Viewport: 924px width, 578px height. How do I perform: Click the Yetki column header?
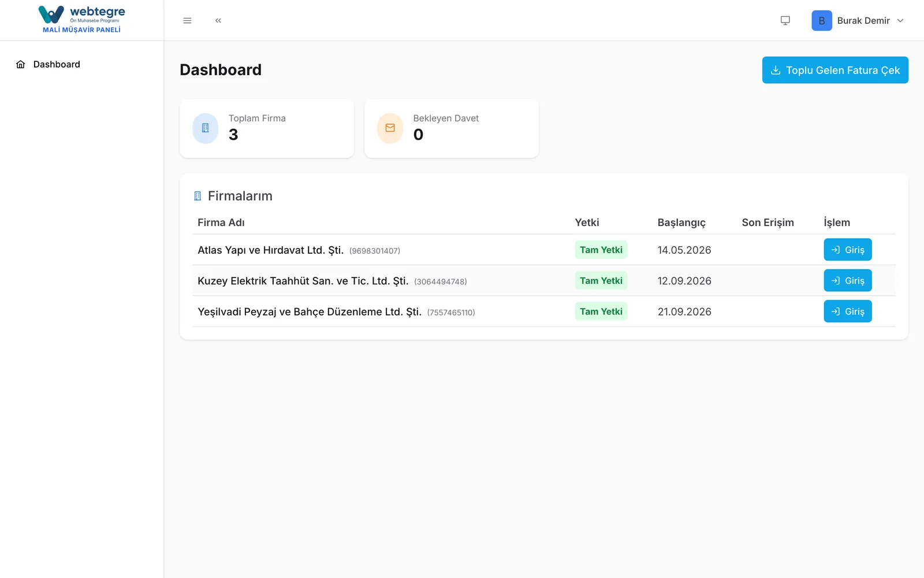pyautogui.click(x=587, y=223)
